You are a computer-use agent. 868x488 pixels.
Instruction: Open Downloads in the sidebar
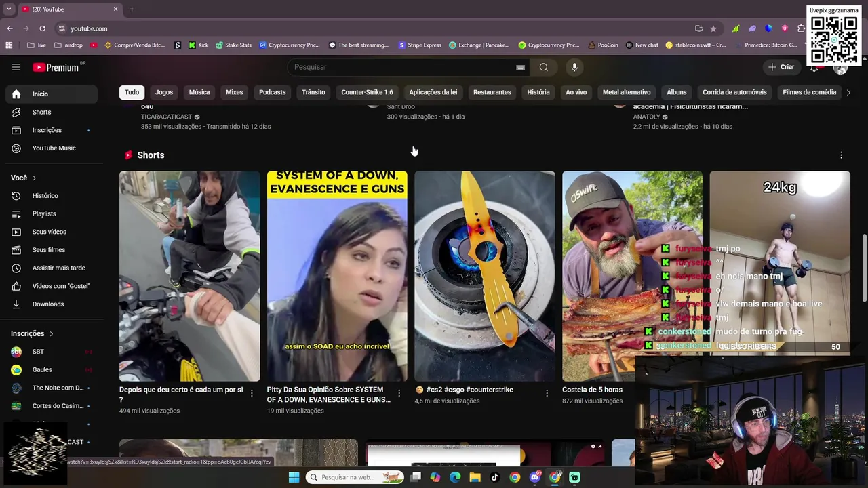tap(52, 304)
